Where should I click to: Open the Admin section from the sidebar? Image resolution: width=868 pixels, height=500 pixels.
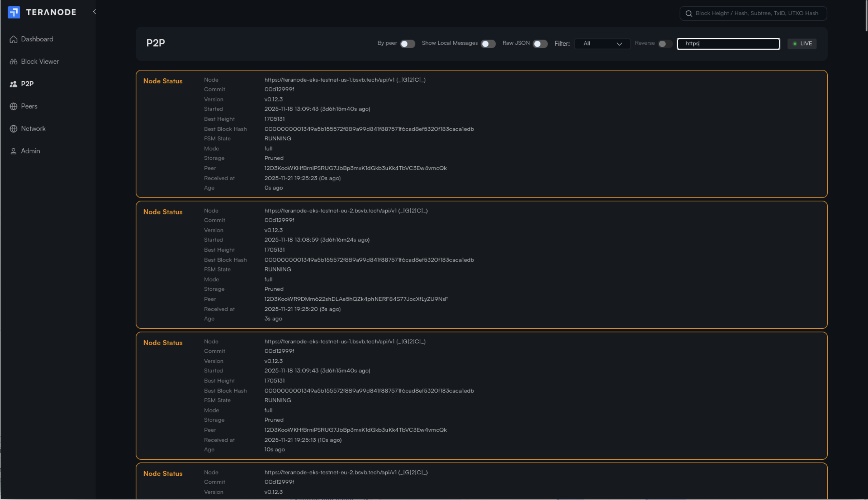(30, 151)
